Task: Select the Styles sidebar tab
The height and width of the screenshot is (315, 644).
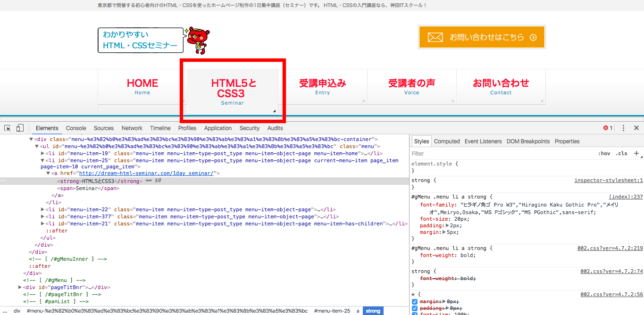Action: (x=421, y=141)
